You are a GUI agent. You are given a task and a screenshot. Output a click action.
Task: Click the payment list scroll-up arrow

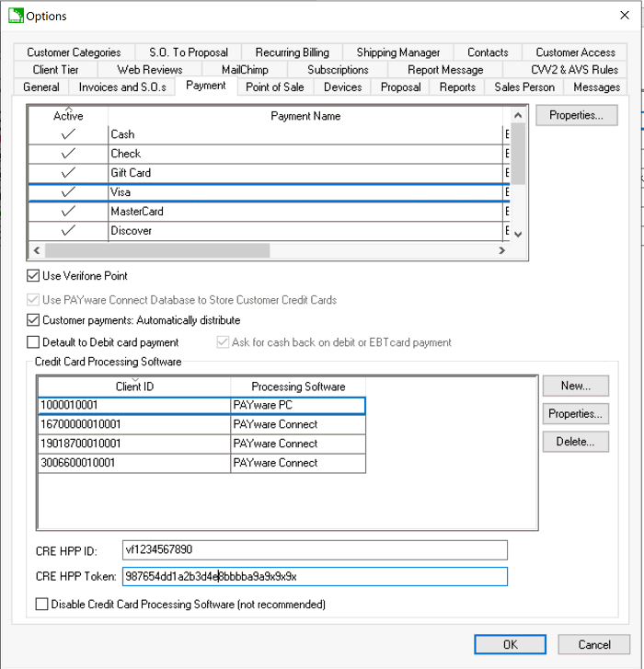pos(518,115)
